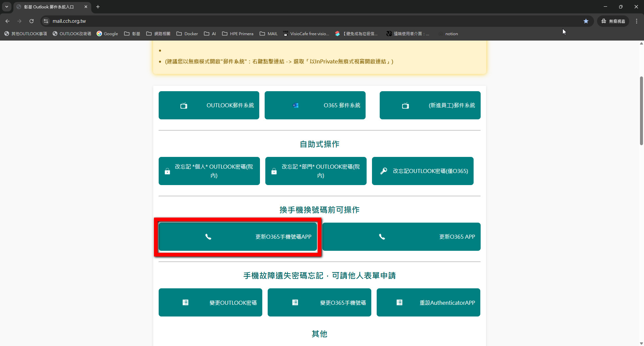Expand the HPE Primera bookmark folder
Screen dimensions: 644x346
(x=237, y=34)
